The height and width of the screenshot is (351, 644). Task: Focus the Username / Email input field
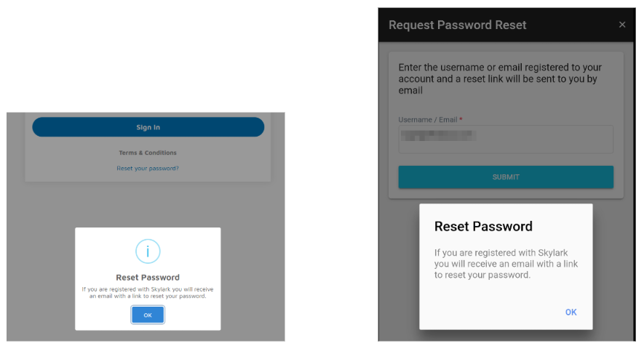(542, 139)
